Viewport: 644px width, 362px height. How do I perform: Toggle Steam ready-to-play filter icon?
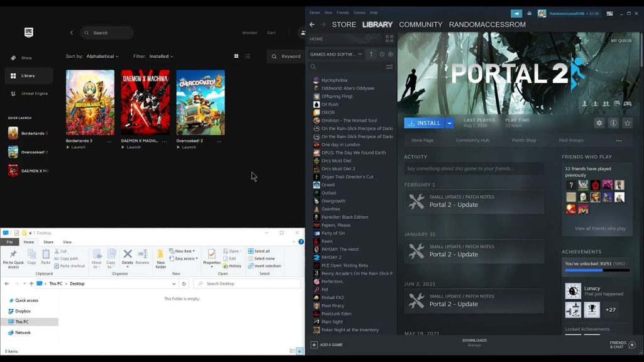[391, 54]
